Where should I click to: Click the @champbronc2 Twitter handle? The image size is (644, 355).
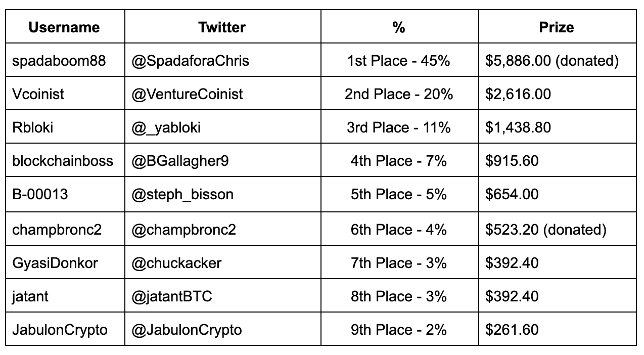184,230
